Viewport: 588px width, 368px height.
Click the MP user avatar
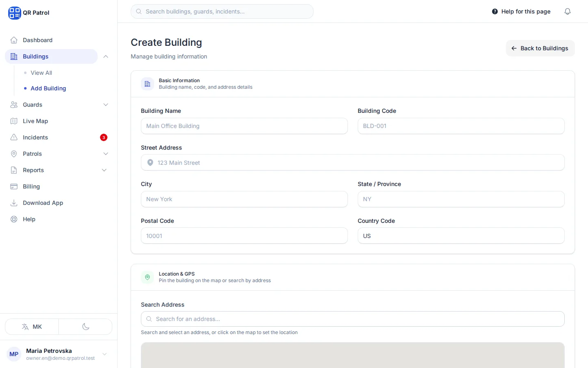coord(14,354)
